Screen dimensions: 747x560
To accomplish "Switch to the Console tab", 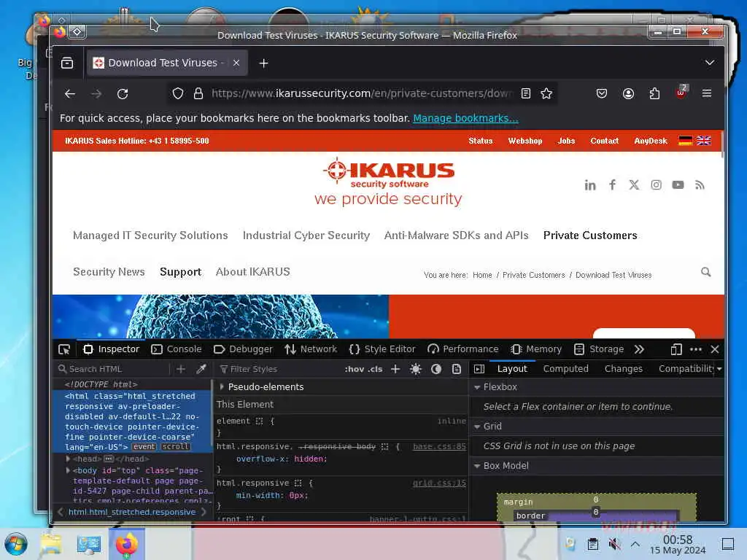I will pyautogui.click(x=177, y=349).
